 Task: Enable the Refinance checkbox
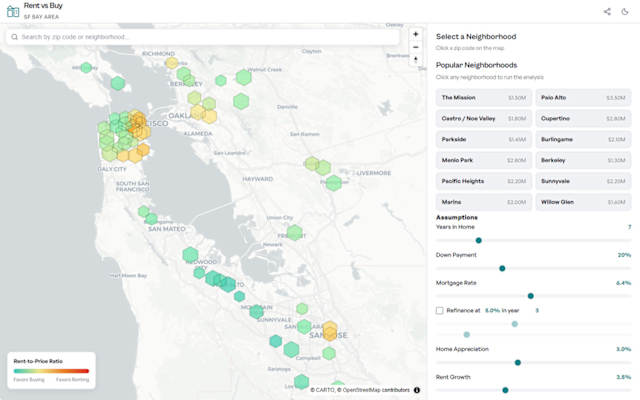pyautogui.click(x=440, y=311)
